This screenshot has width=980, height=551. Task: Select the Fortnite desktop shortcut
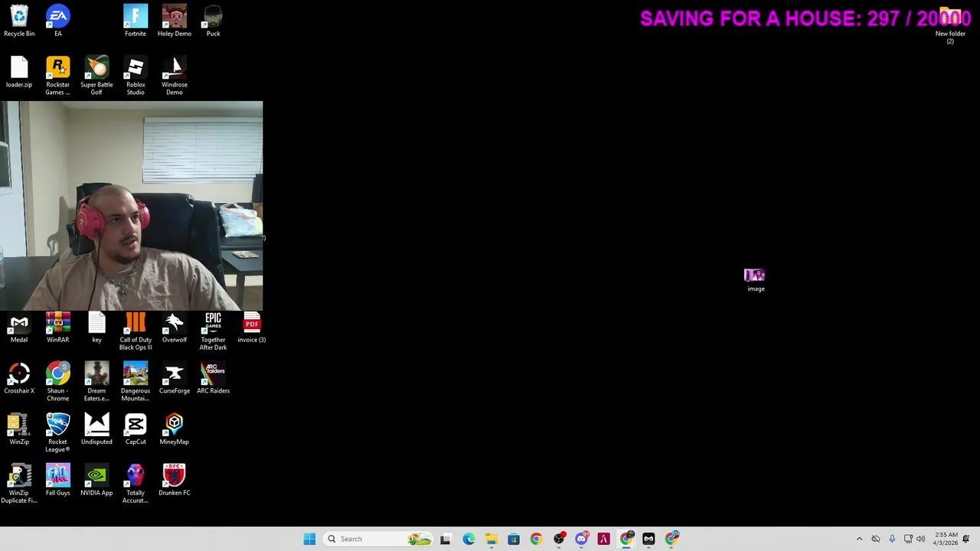(136, 21)
